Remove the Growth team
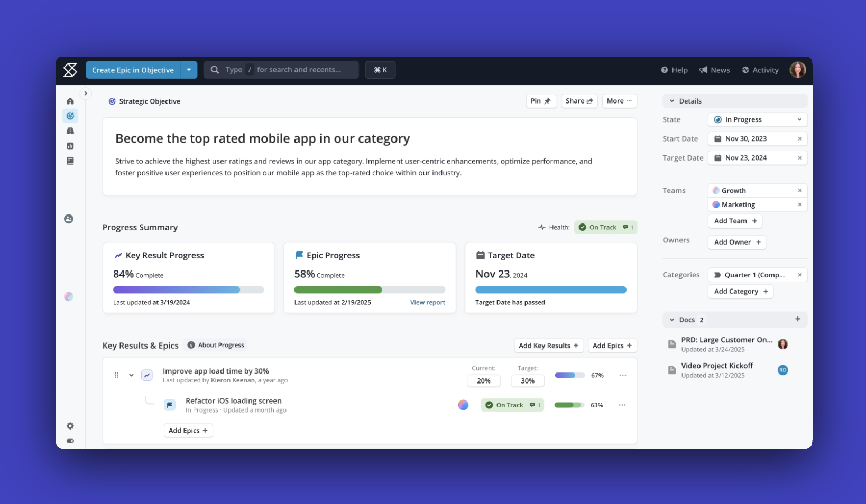 point(799,190)
